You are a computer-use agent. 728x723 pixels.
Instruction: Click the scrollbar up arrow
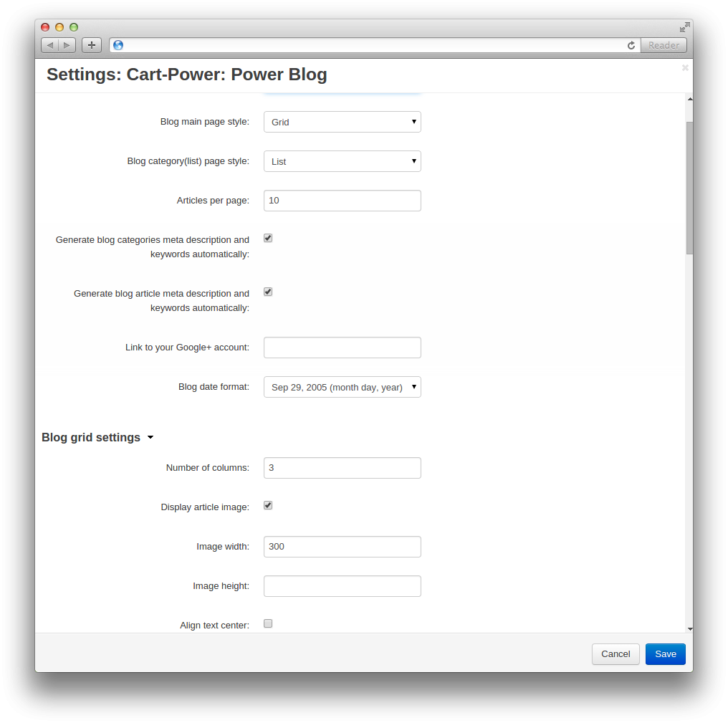(690, 99)
